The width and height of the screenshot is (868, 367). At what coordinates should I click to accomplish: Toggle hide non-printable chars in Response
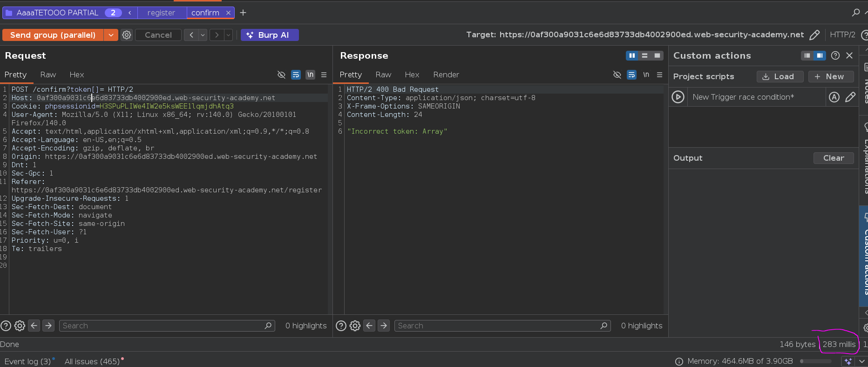(x=617, y=75)
